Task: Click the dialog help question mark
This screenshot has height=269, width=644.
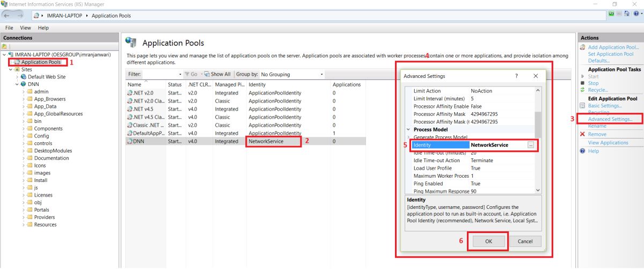Action: (x=516, y=76)
